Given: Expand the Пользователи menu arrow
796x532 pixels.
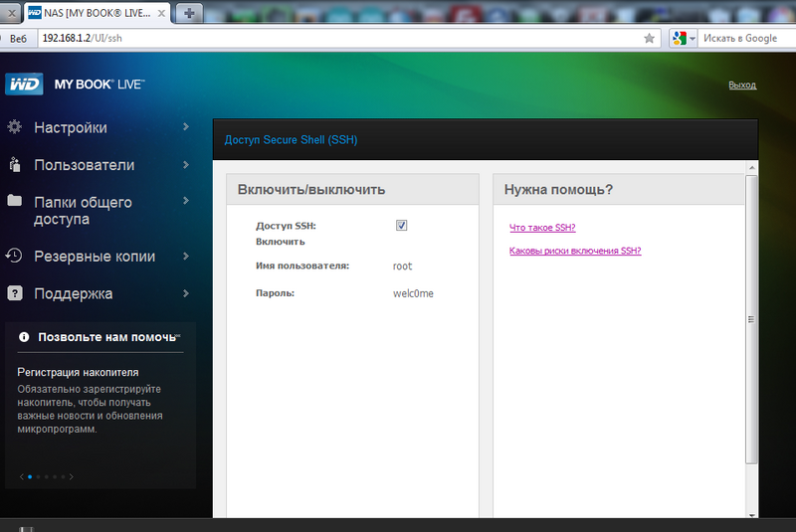Looking at the screenshot, I should 186,165.
